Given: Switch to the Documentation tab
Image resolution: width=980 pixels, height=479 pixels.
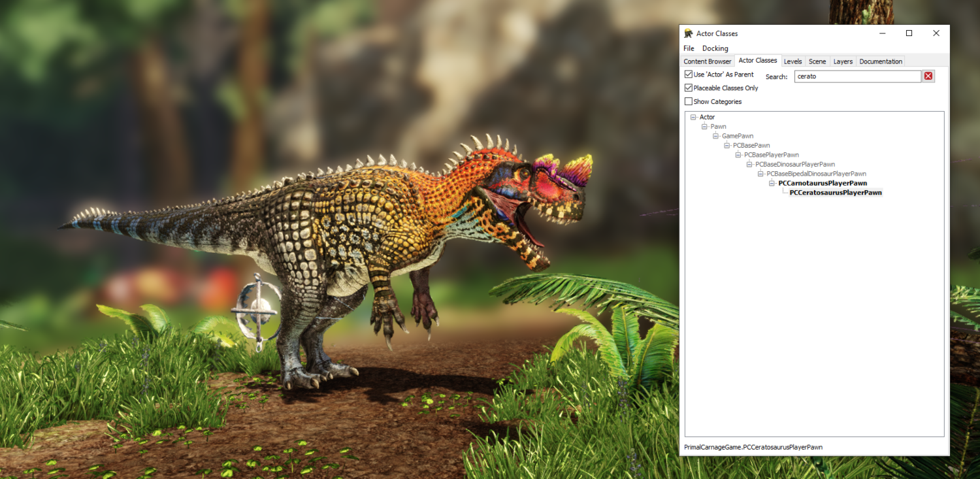Looking at the screenshot, I should pyautogui.click(x=881, y=61).
